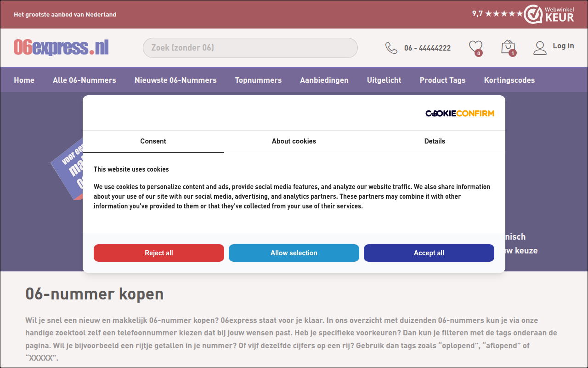Open Nieuwste 06-Nummers menu item

click(x=175, y=80)
